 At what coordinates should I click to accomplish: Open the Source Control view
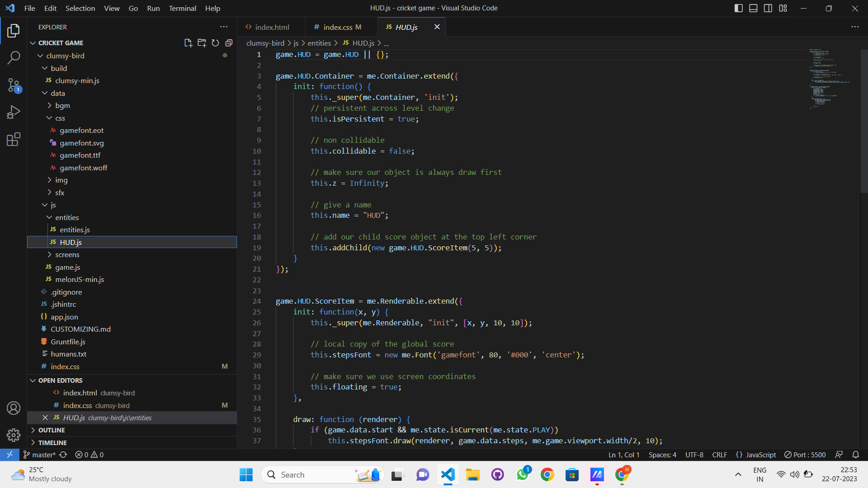[x=14, y=84]
